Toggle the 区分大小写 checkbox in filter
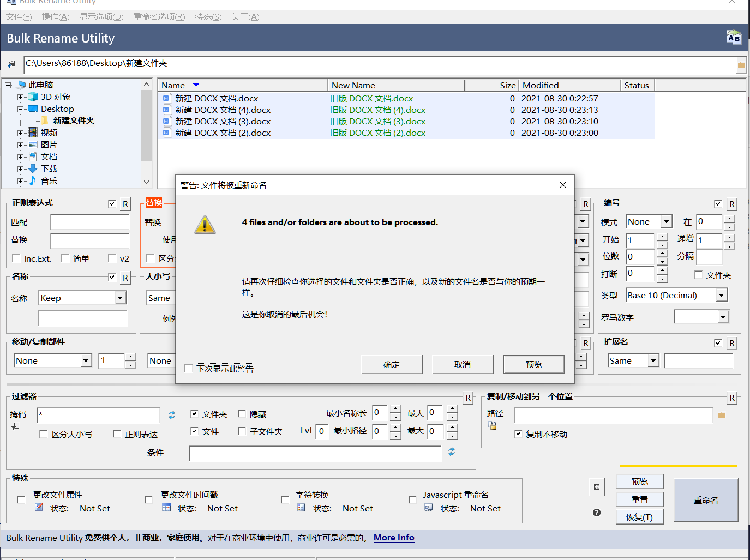This screenshot has height=560, width=750. tap(43, 433)
